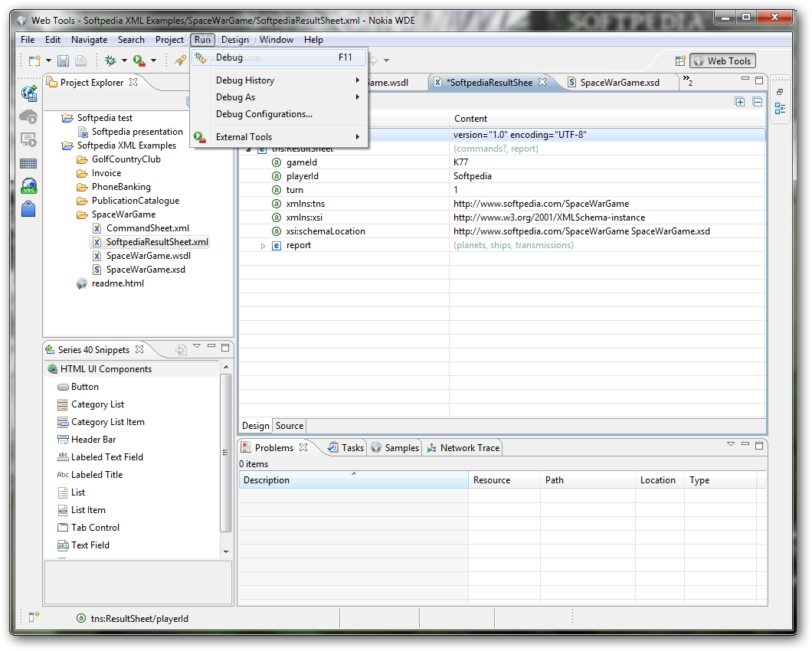812x651 pixels.
Task: Expand the report element node
Action: click(263, 246)
